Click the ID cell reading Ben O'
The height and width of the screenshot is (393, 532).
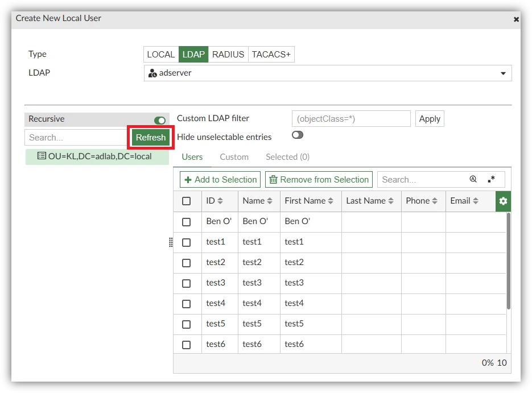click(x=219, y=221)
